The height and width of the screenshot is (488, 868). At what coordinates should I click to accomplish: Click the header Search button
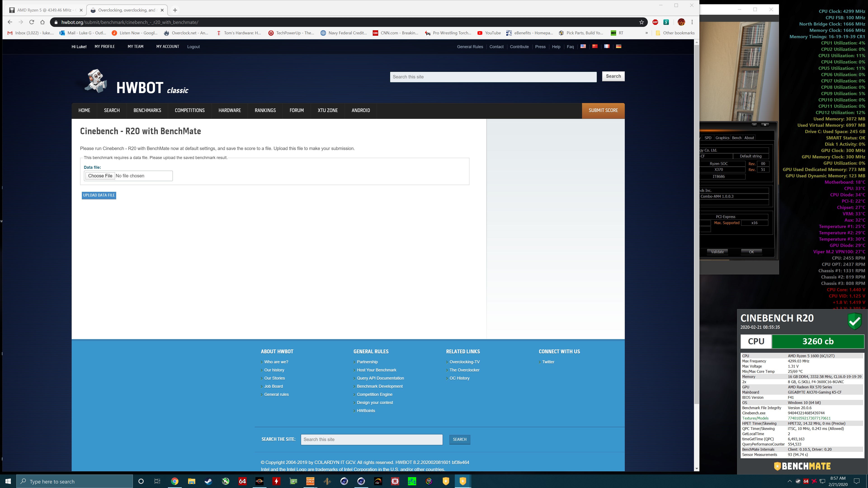click(613, 76)
